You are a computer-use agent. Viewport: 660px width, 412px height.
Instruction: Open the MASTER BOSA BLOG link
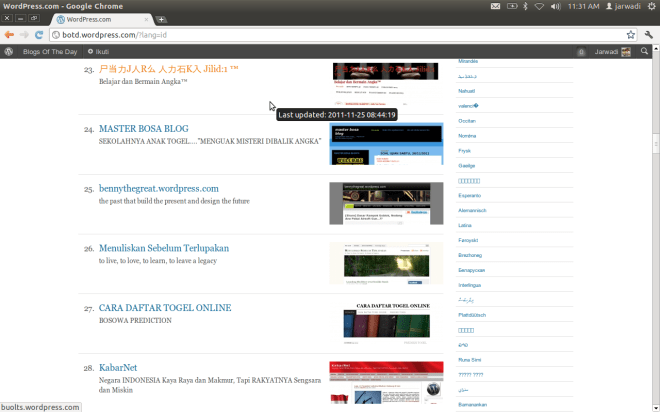pyautogui.click(x=143, y=128)
